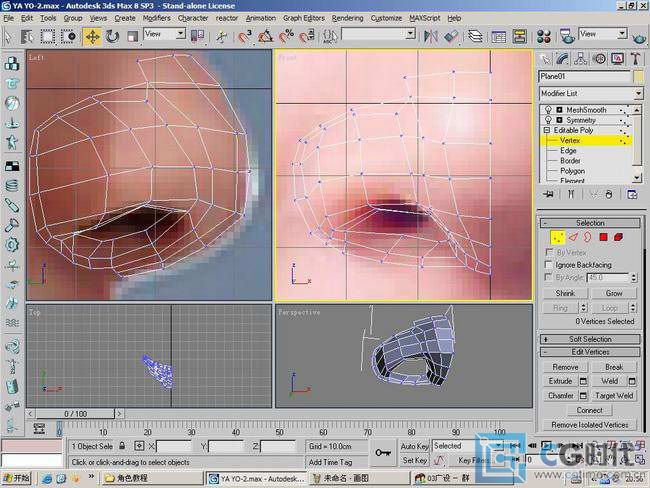Click the 0 / 100 time slider
The height and width of the screenshot is (488, 650).
click(x=75, y=414)
